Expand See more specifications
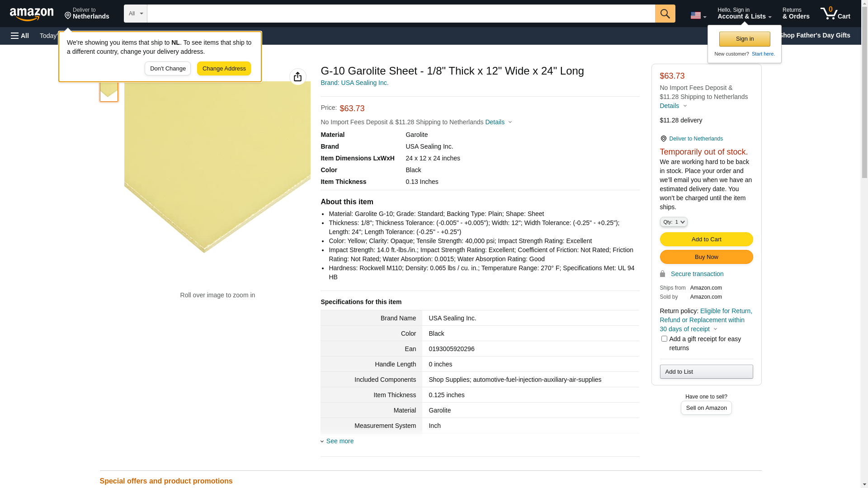The width and height of the screenshot is (868, 488). click(340, 441)
